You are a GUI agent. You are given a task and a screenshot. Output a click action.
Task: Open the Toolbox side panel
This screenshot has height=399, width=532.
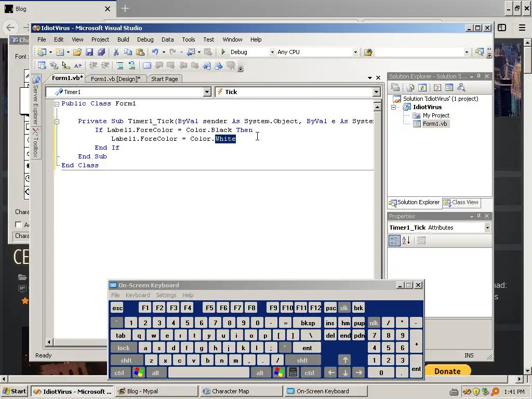tap(36, 142)
